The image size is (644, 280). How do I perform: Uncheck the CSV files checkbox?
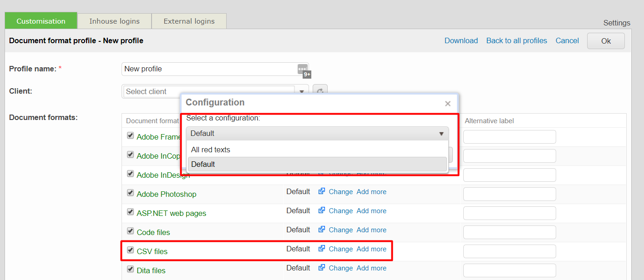(x=130, y=250)
